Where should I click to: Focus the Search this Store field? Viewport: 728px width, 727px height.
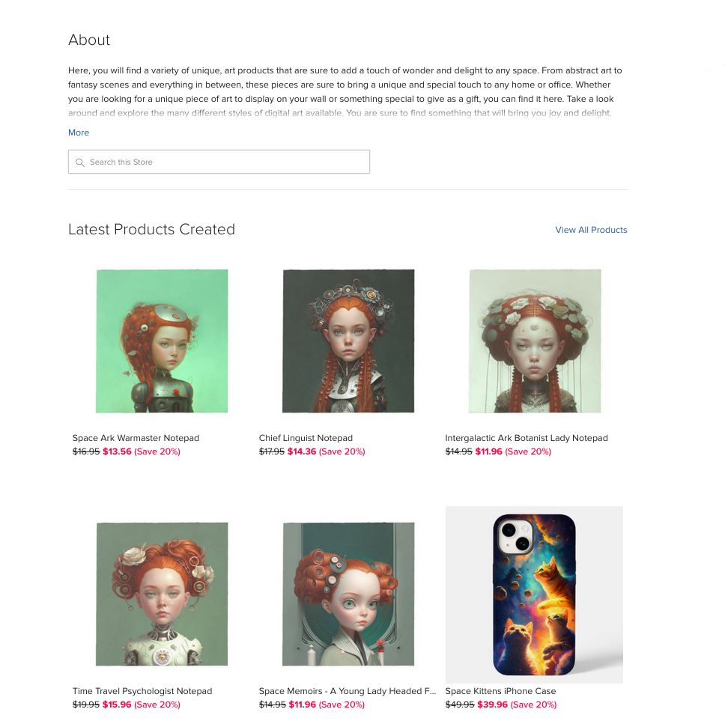coord(219,162)
